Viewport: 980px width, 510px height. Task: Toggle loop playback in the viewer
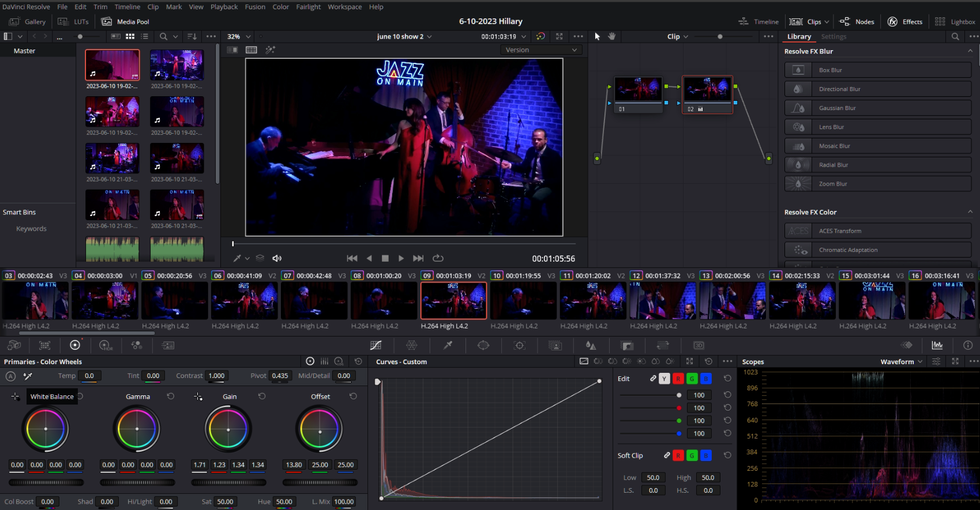(x=438, y=258)
